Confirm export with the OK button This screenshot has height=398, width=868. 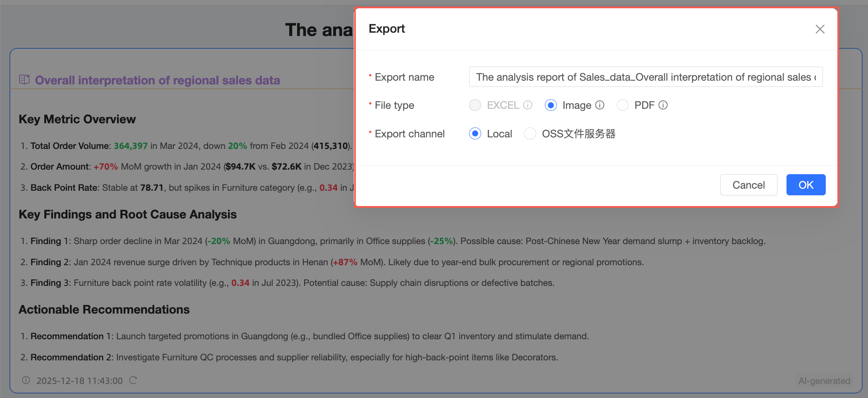(x=806, y=185)
